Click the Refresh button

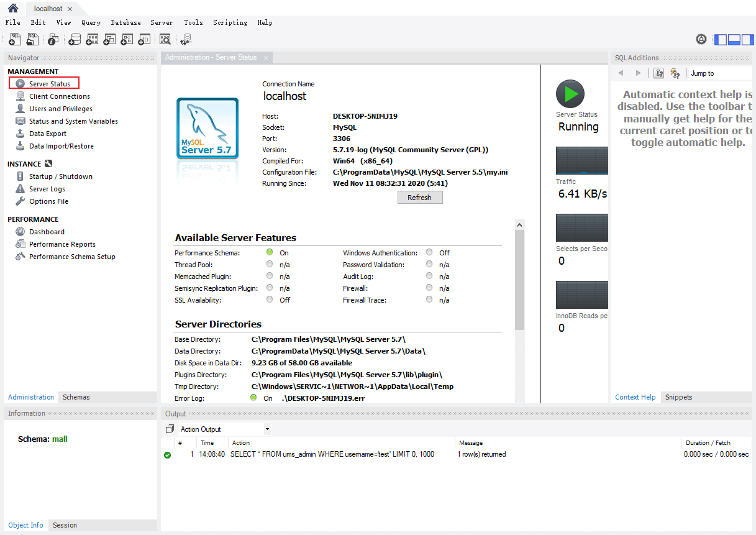pyautogui.click(x=420, y=197)
